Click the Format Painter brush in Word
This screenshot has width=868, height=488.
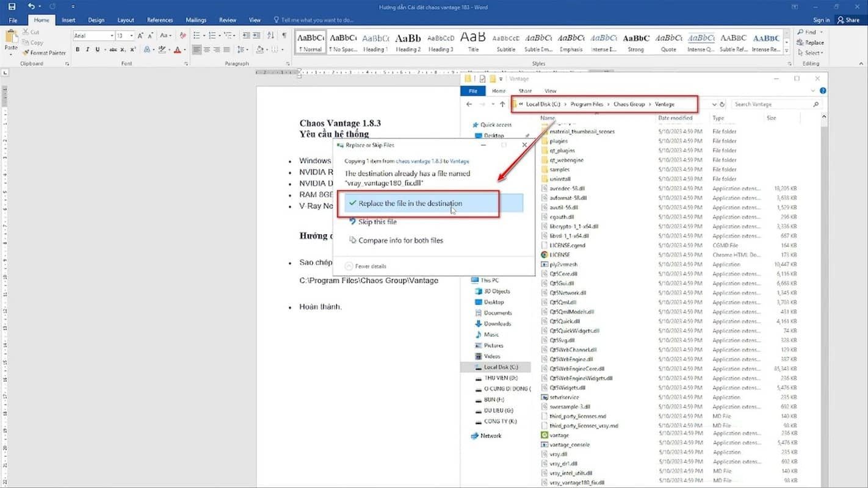26,53
